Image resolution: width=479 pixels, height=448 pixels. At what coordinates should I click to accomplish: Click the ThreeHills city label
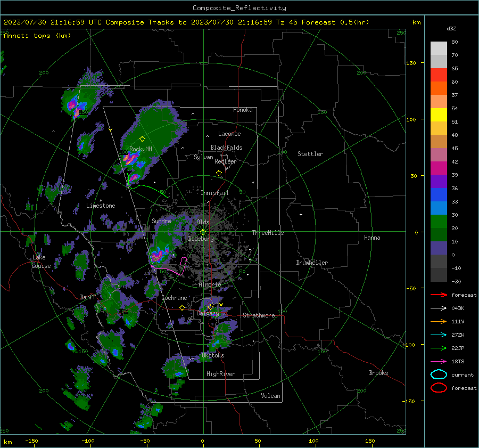click(x=268, y=233)
